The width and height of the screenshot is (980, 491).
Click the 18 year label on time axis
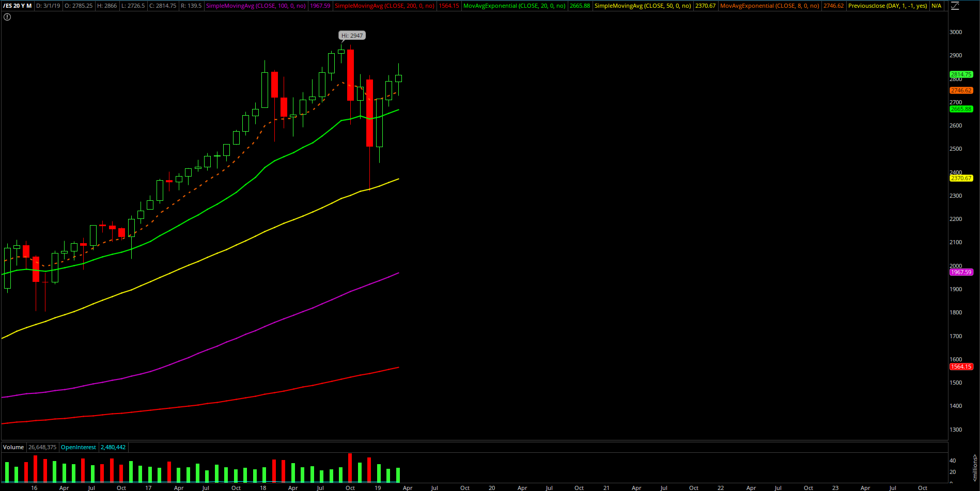pos(263,487)
